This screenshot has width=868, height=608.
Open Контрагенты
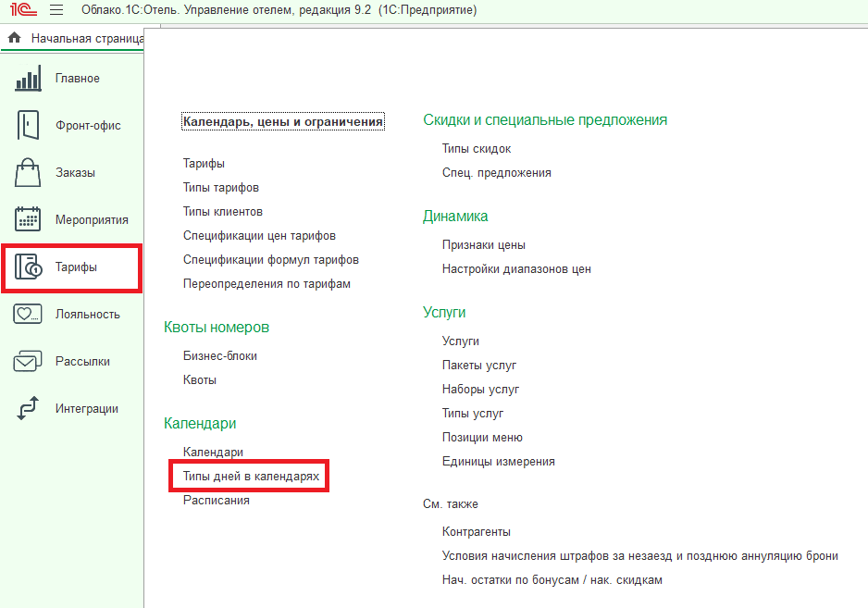coord(476,531)
